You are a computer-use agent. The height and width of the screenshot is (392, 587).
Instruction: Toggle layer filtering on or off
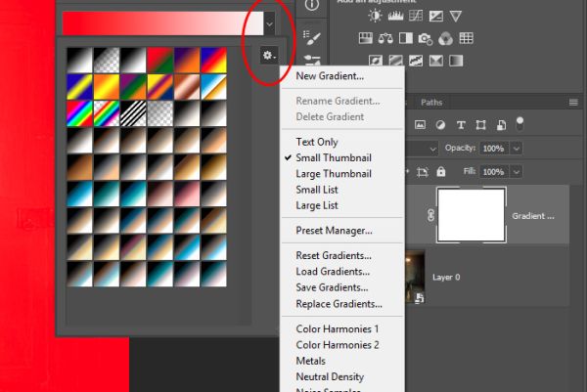coord(519,124)
